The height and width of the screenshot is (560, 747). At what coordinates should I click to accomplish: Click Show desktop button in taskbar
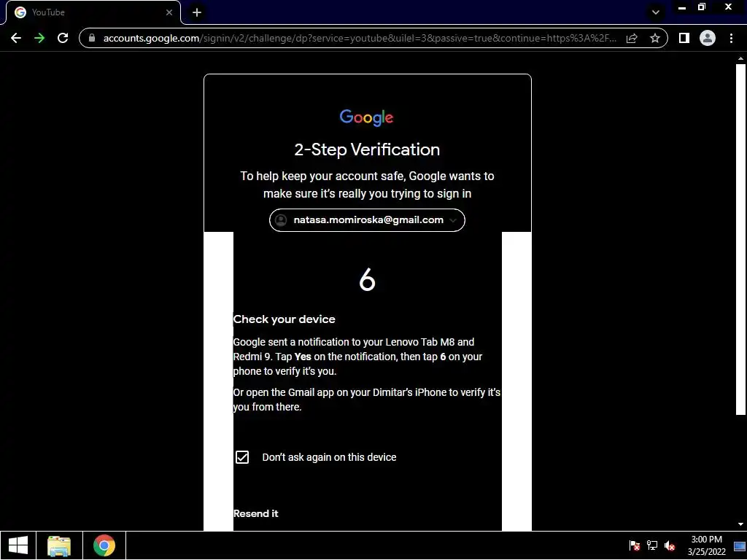click(740, 545)
